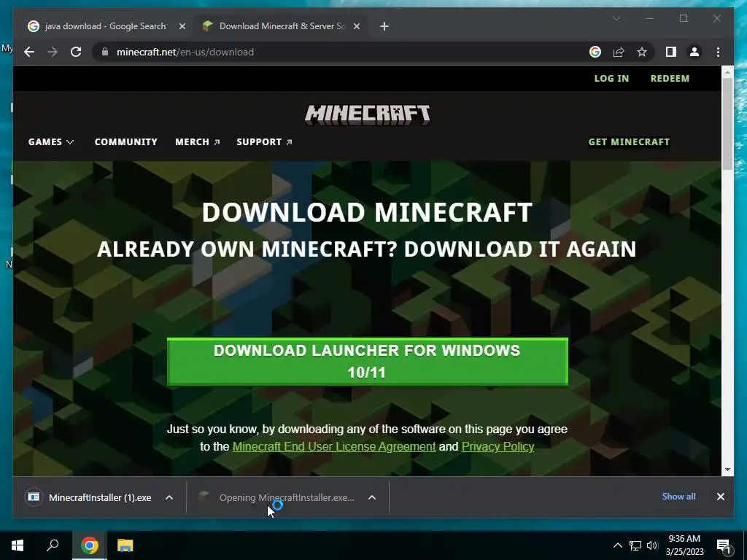Image resolution: width=747 pixels, height=560 pixels.
Task: Bookmark this tab with the star
Action: 642,52
